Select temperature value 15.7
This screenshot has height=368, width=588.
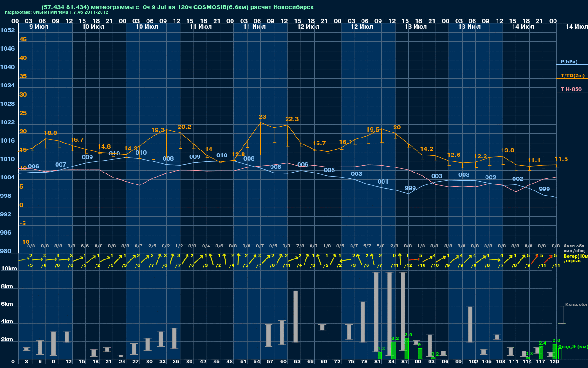[x=319, y=143]
